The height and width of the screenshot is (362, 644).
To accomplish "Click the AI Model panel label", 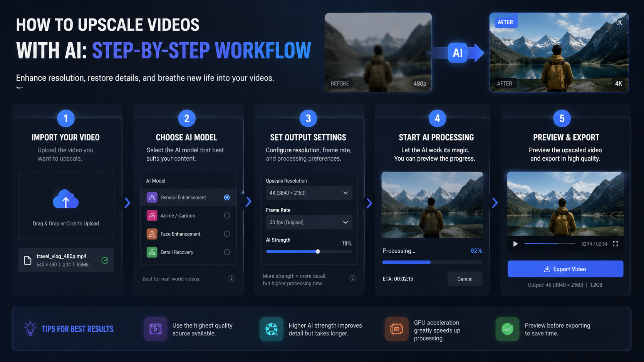I will click(156, 181).
